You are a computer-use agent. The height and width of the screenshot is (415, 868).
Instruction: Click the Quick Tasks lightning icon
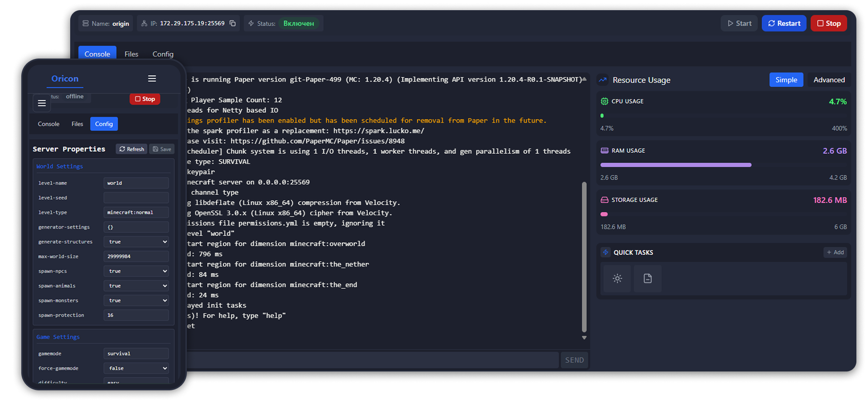pyautogui.click(x=606, y=252)
